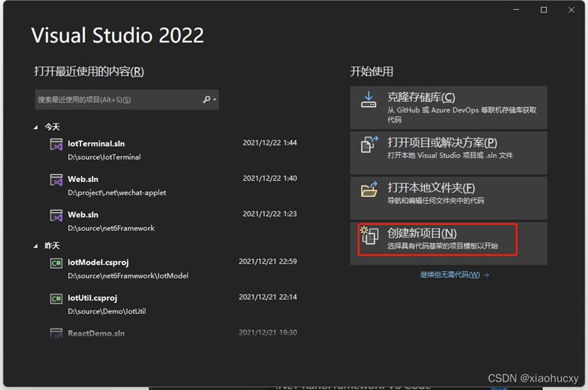This screenshot has height=390, width=588.
Task: Collapse the 昨天 (Yesterday) group
Action: click(37, 246)
